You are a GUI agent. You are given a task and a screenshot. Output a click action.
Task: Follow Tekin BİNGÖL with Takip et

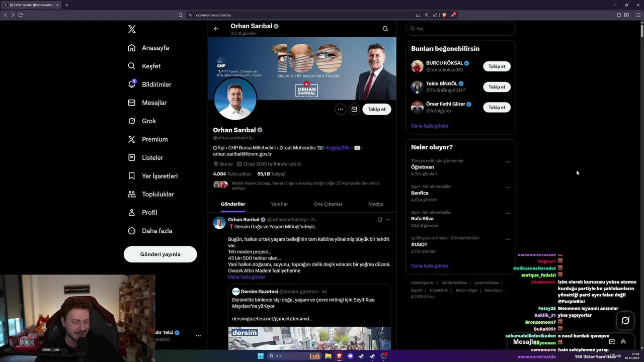coord(497,87)
